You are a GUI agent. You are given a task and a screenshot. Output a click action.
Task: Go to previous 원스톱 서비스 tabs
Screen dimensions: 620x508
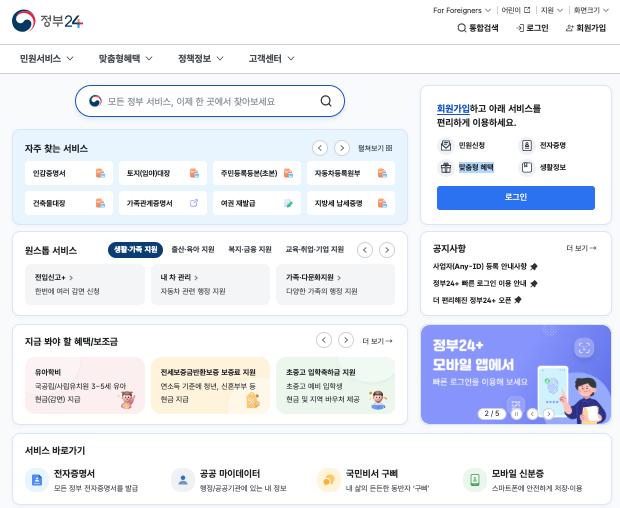(x=365, y=250)
